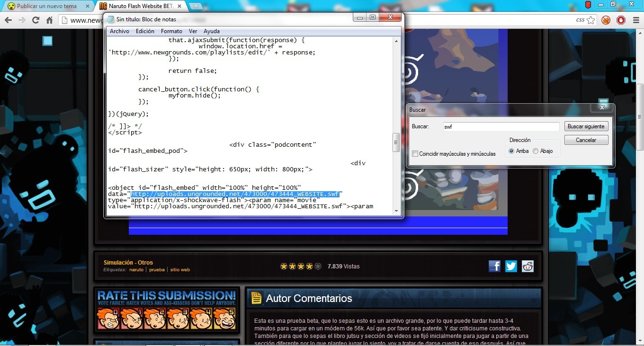Click the five-star rating display
The image size is (644, 346).
pyautogui.click(x=301, y=266)
